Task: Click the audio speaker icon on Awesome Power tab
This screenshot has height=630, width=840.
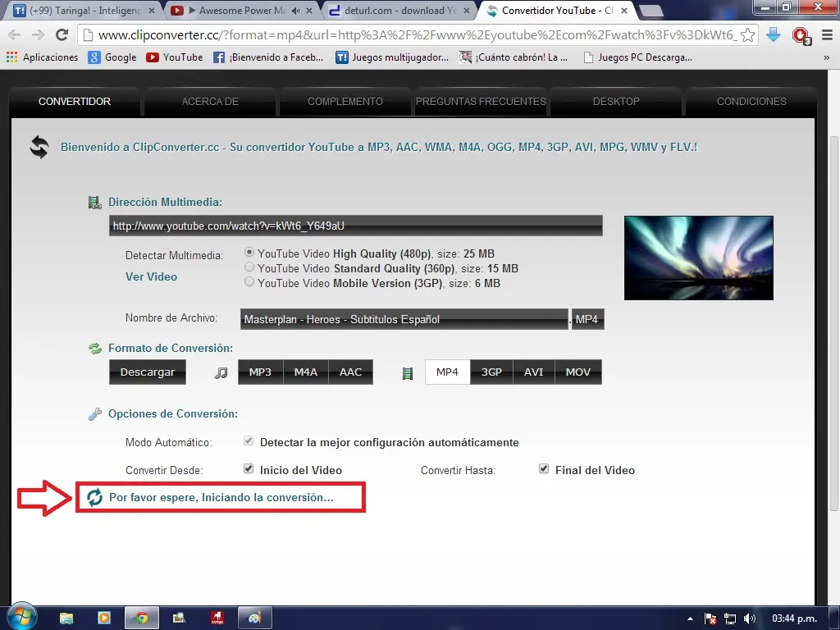Action: [295, 10]
